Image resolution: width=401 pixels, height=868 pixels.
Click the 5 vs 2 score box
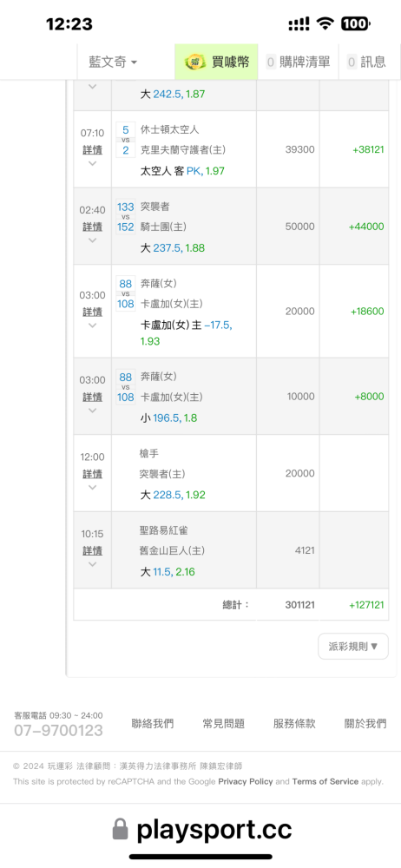pos(125,140)
